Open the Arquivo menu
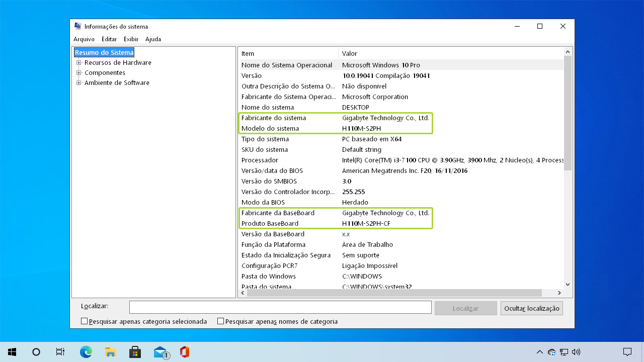Viewport: 644px width, 362px height. point(84,39)
